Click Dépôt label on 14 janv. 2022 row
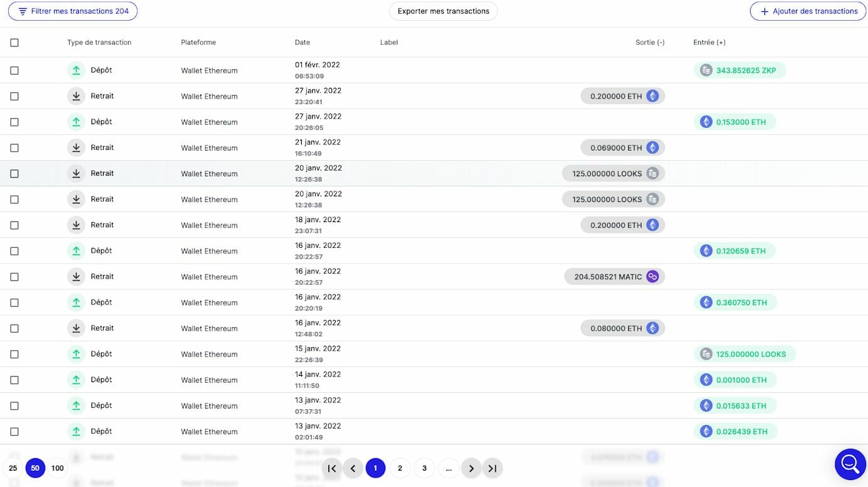The width and height of the screenshot is (868, 487). click(x=101, y=380)
